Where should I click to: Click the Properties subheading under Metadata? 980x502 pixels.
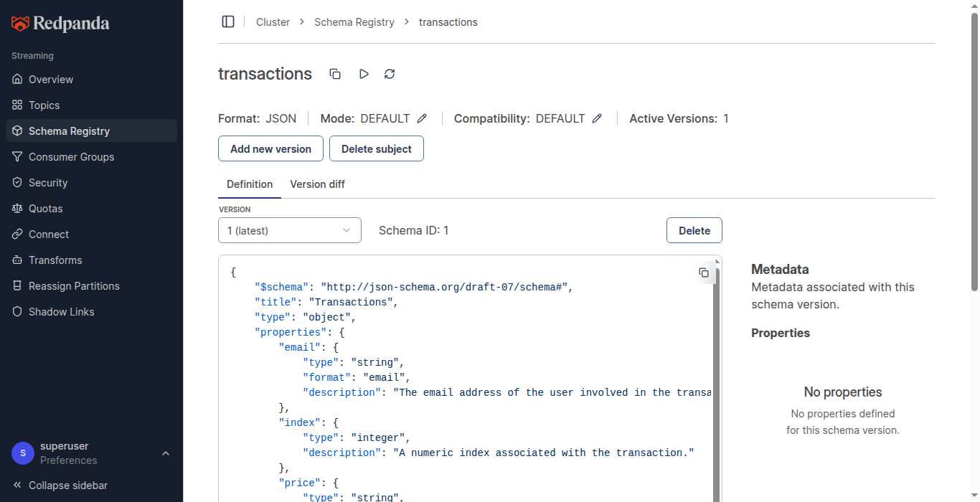[781, 333]
